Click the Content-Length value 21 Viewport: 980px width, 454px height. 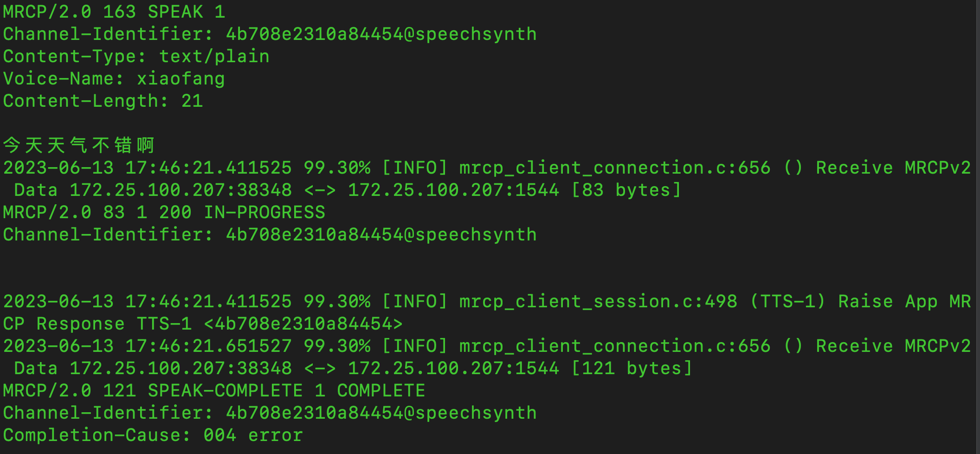click(192, 101)
